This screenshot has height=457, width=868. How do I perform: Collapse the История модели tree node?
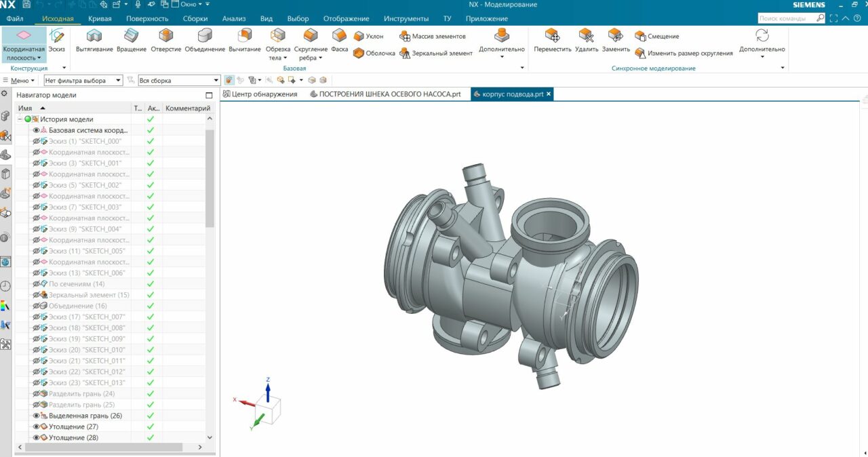(20, 119)
